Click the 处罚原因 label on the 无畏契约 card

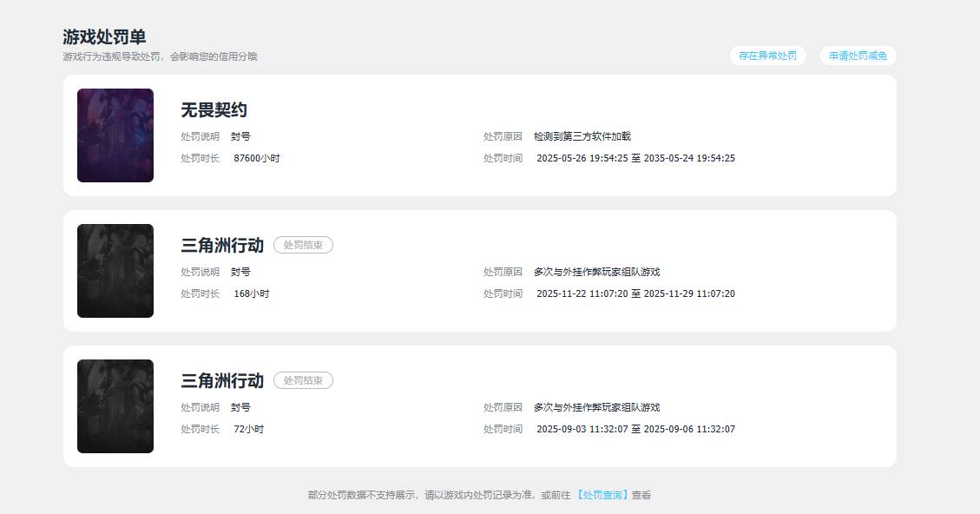click(503, 136)
